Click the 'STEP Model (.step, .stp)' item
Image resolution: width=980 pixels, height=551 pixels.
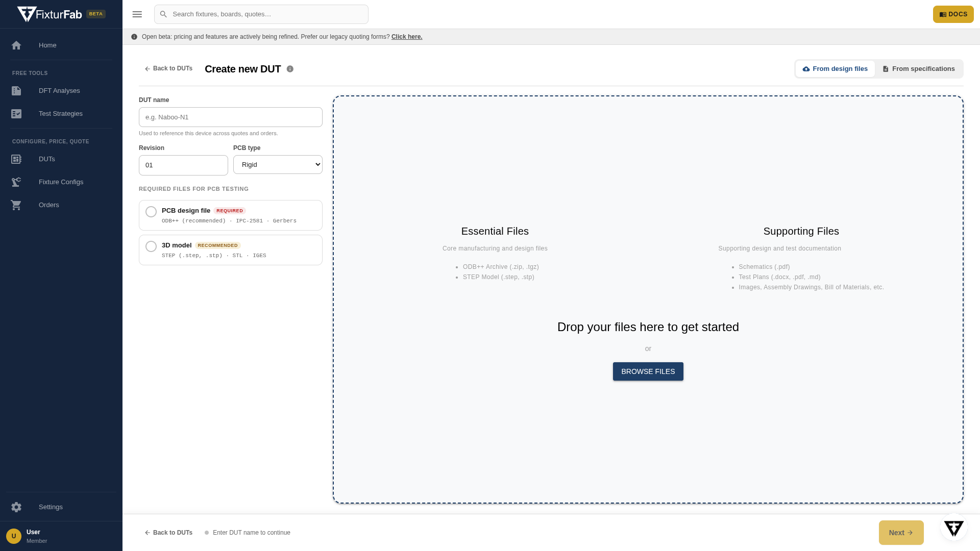point(499,277)
